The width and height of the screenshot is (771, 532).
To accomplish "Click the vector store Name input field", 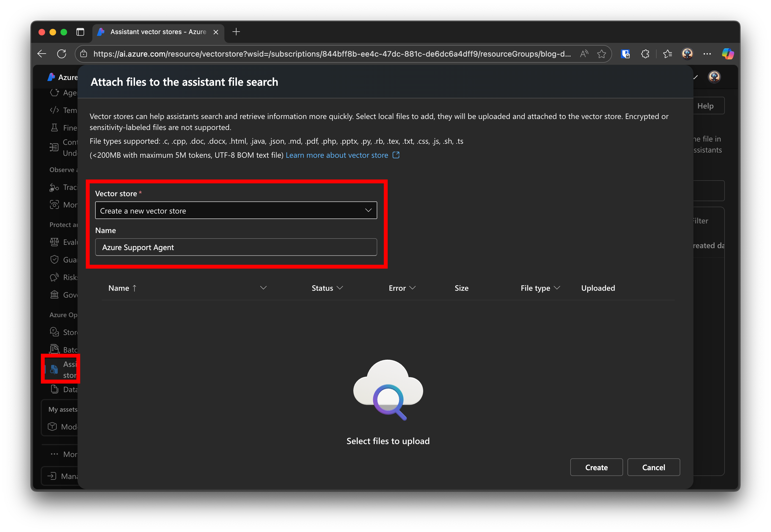I will tap(236, 247).
